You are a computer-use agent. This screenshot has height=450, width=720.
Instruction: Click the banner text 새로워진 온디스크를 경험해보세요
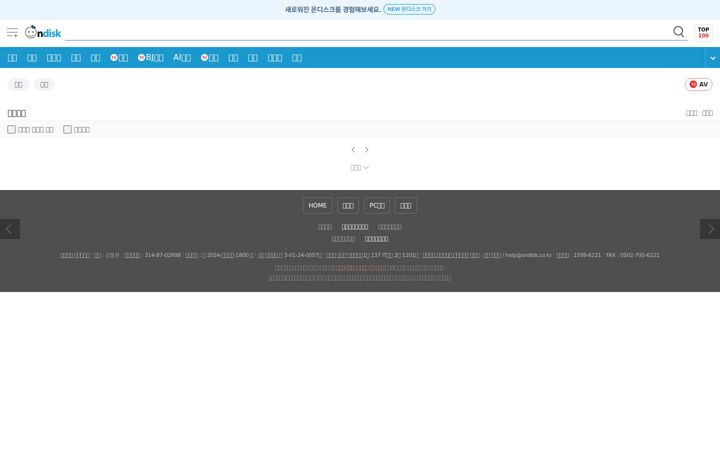tap(332, 9)
